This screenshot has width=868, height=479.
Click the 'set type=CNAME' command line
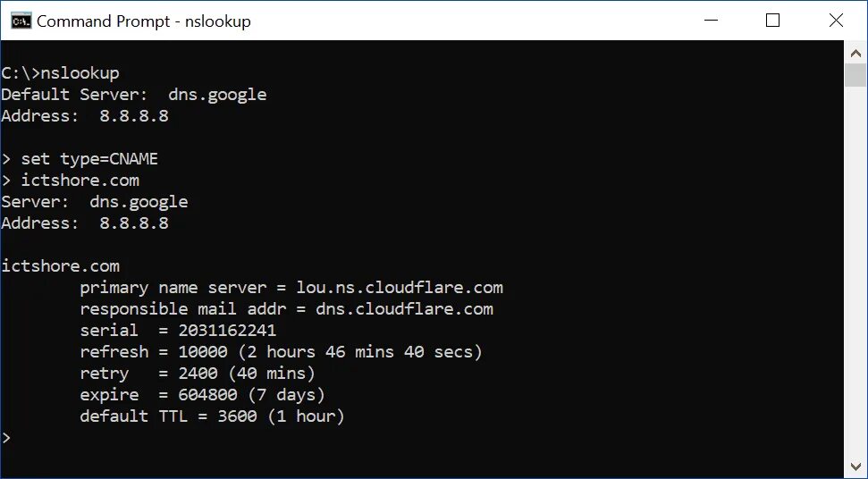89,159
